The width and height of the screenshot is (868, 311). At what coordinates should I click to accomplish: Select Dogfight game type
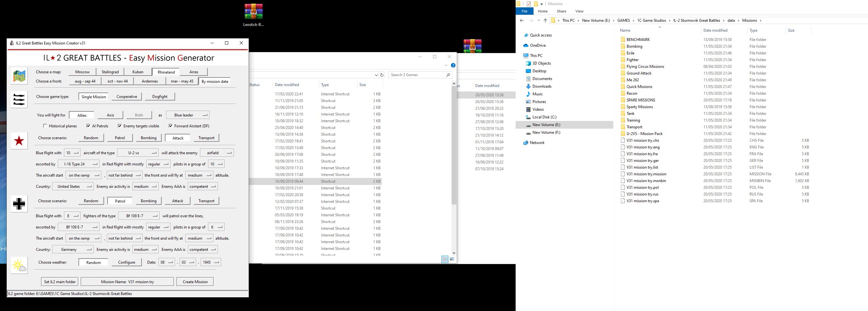(160, 97)
